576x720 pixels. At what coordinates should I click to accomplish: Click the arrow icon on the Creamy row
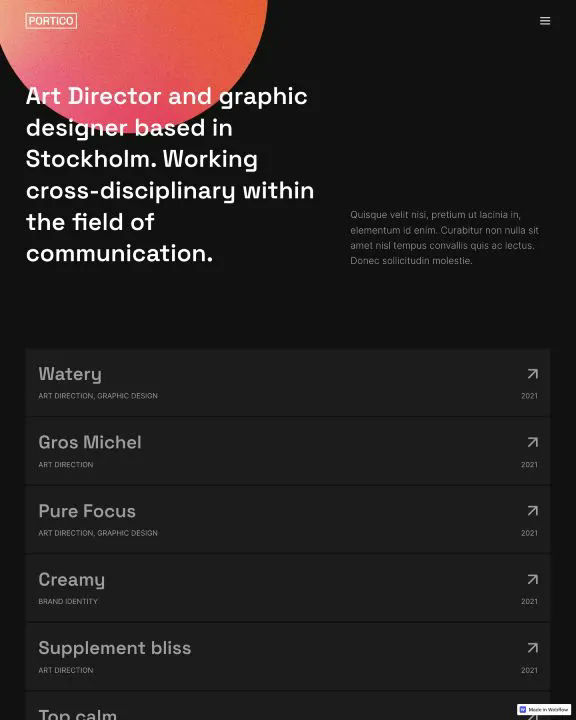[x=532, y=579]
